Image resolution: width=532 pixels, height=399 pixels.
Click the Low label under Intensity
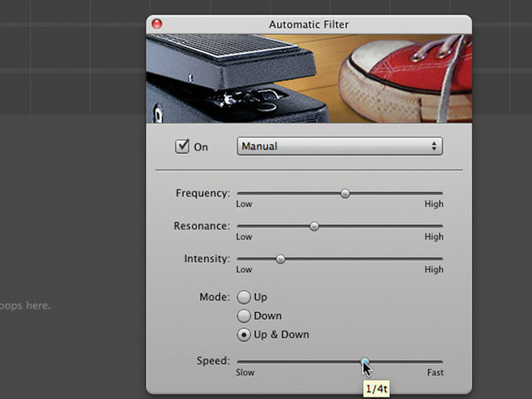244,269
